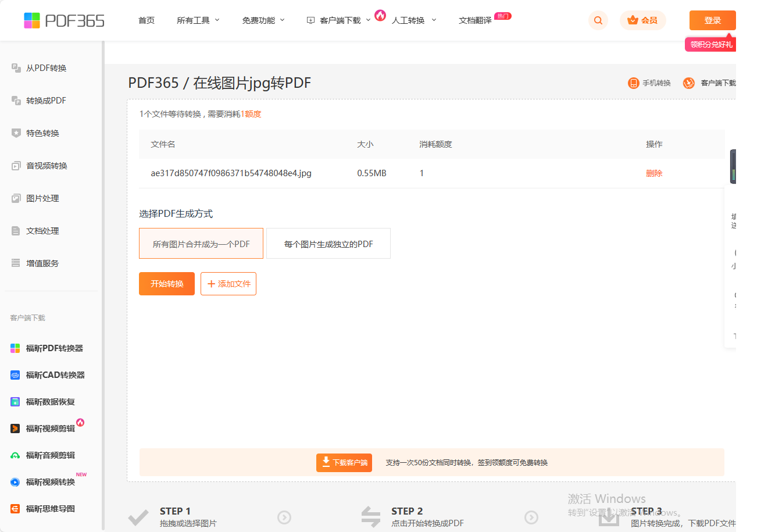
Task: Open the 福昕思维导图 link
Action: (x=51, y=509)
